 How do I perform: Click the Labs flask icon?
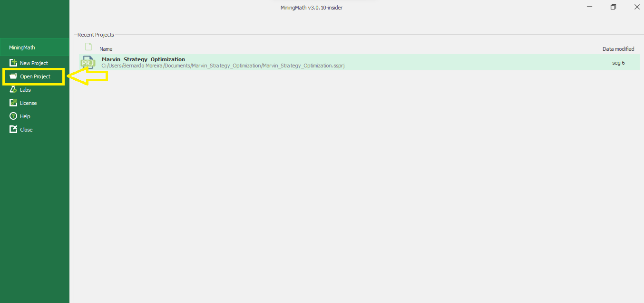pyautogui.click(x=13, y=90)
